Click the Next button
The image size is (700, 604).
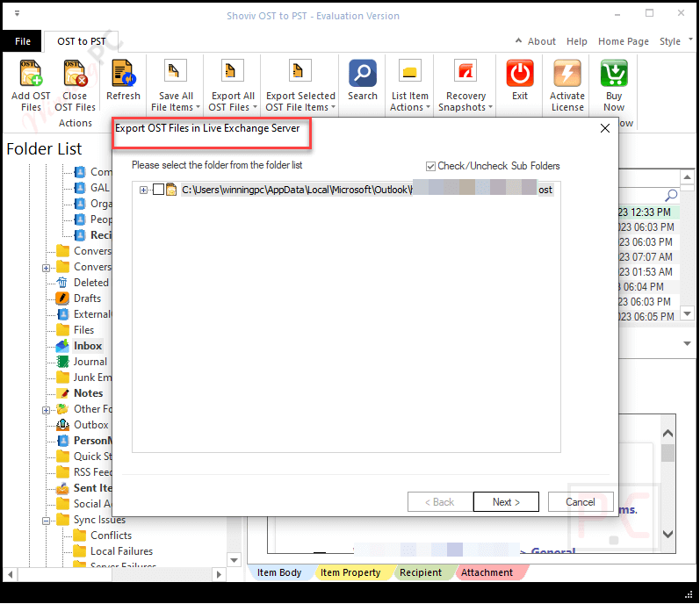tap(506, 502)
